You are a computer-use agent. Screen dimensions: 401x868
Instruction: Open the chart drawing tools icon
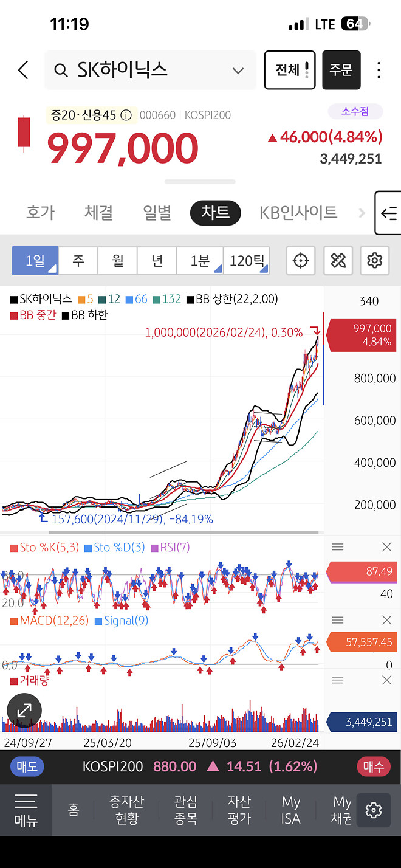point(338,261)
